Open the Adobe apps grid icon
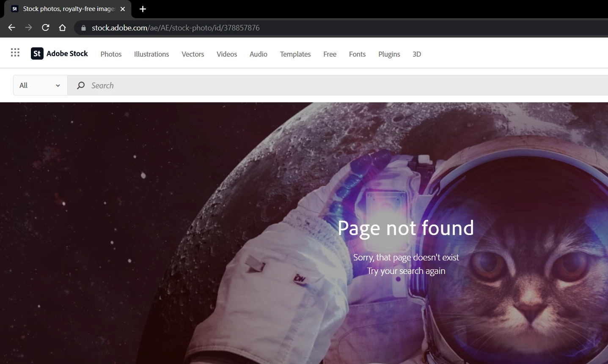The width and height of the screenshot is (608, 364). point(15,52)
